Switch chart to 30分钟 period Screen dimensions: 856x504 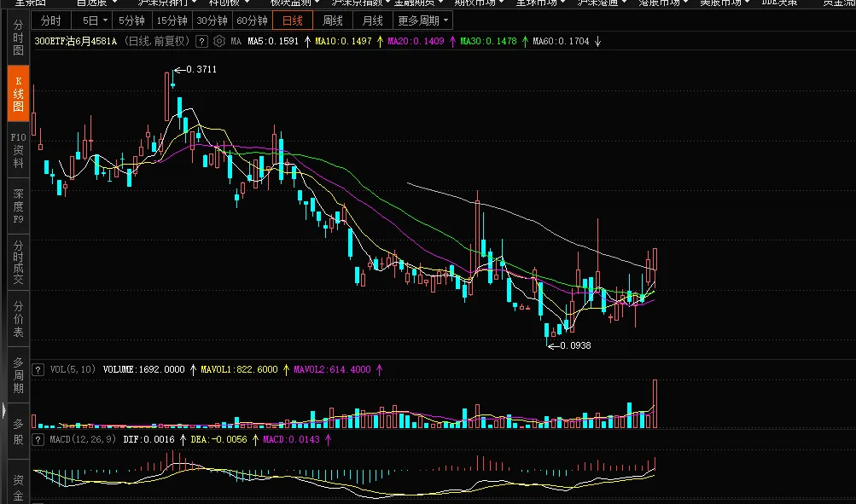[x=213, y=20]
